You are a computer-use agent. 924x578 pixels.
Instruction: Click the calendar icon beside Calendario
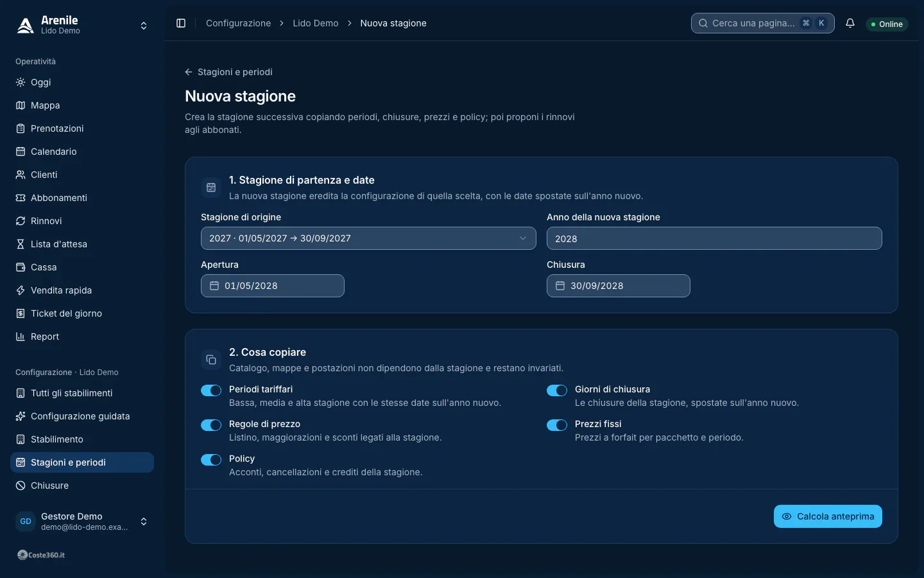click(21, 152)
